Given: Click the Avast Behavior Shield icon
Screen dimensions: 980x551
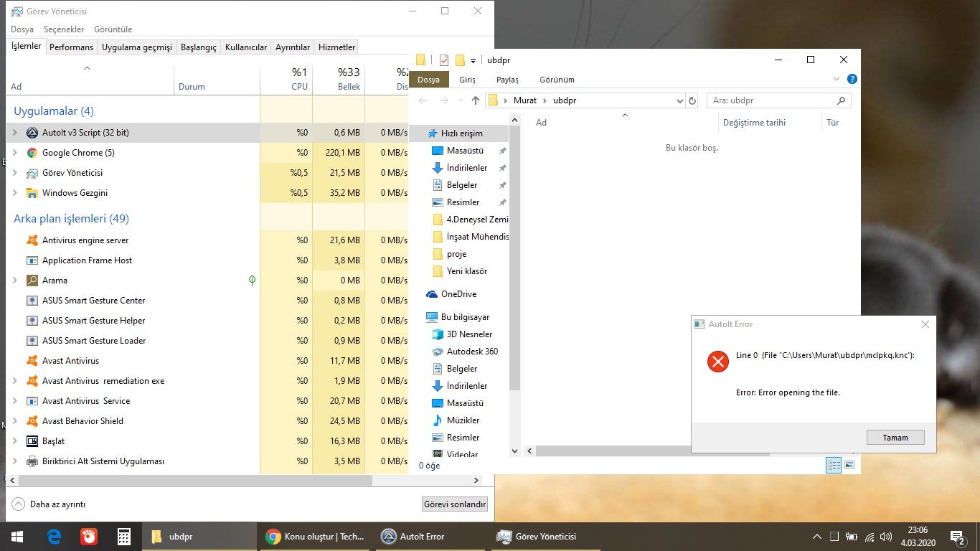Looking at the screenshot, I should coord(32,421).
